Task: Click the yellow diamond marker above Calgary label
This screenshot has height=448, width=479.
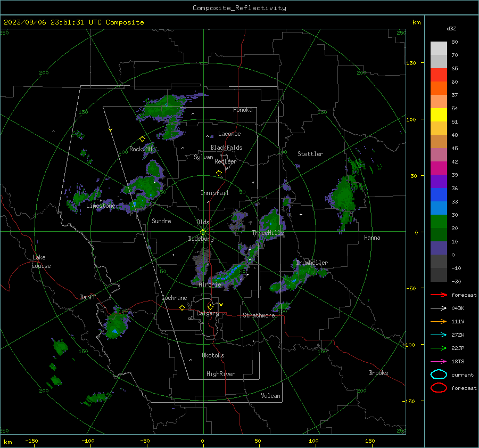Action: 210,307
